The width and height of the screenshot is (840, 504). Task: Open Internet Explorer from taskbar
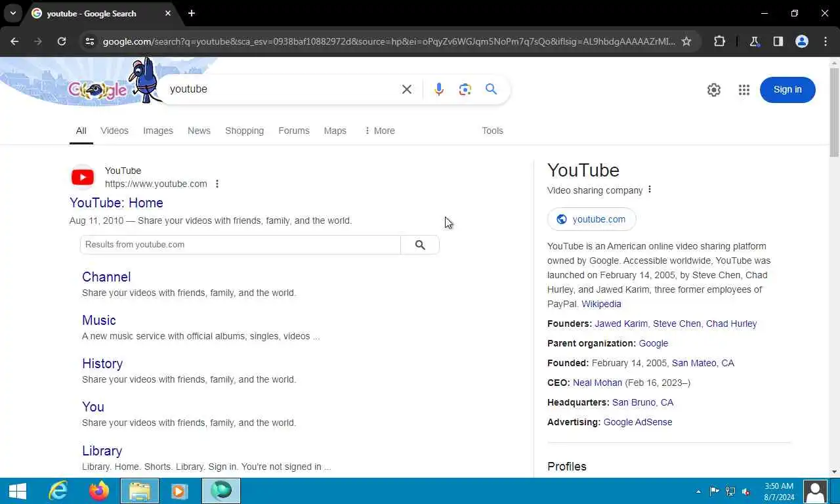tap(59, 491)
